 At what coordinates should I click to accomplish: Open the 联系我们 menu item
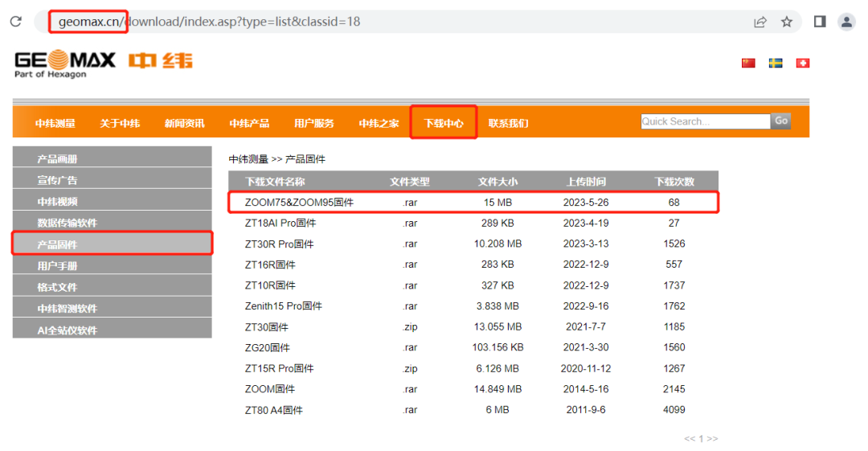point(508,123)
